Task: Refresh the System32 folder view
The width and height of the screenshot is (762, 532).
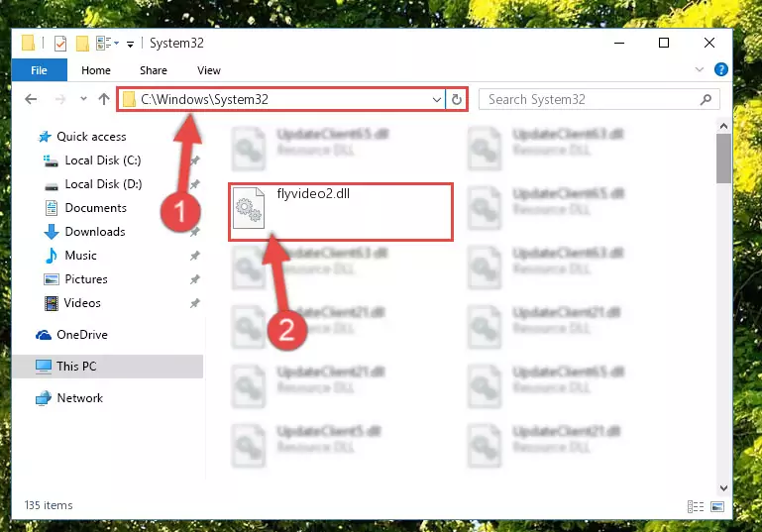Action: 457,100
